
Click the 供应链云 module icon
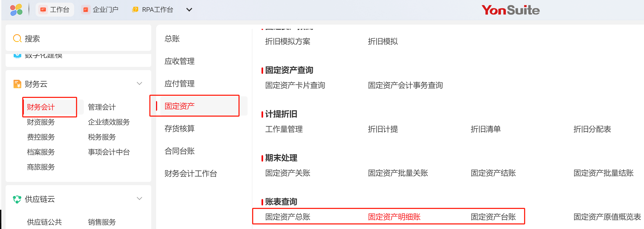tap(17, 199)
